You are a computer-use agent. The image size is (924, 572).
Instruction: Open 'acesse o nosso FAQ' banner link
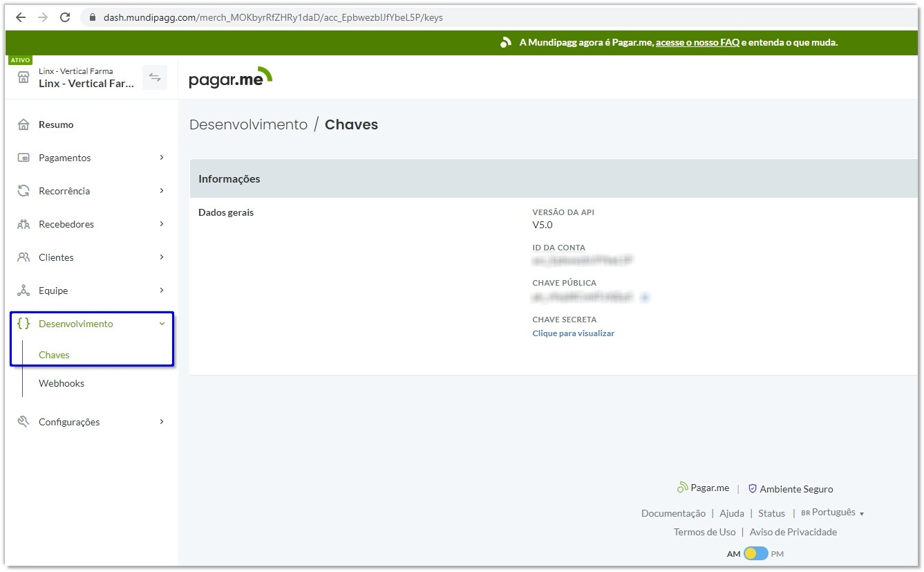tap(697, 42)
